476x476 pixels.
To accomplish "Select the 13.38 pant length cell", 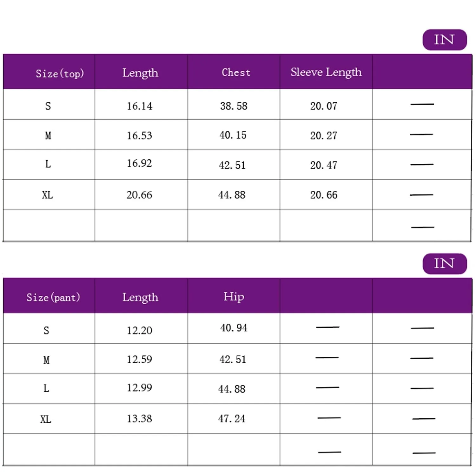I will point(139,419).
